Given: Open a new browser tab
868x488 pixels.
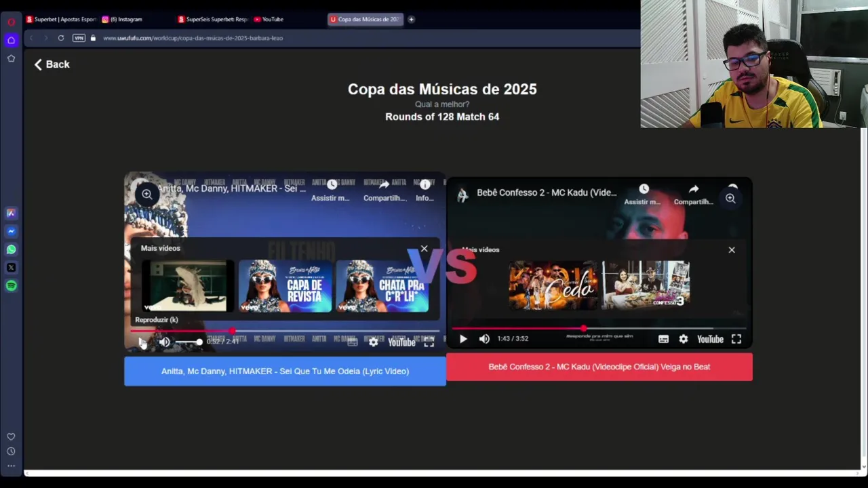Looking at the screenshot, I should click(411, 19).
